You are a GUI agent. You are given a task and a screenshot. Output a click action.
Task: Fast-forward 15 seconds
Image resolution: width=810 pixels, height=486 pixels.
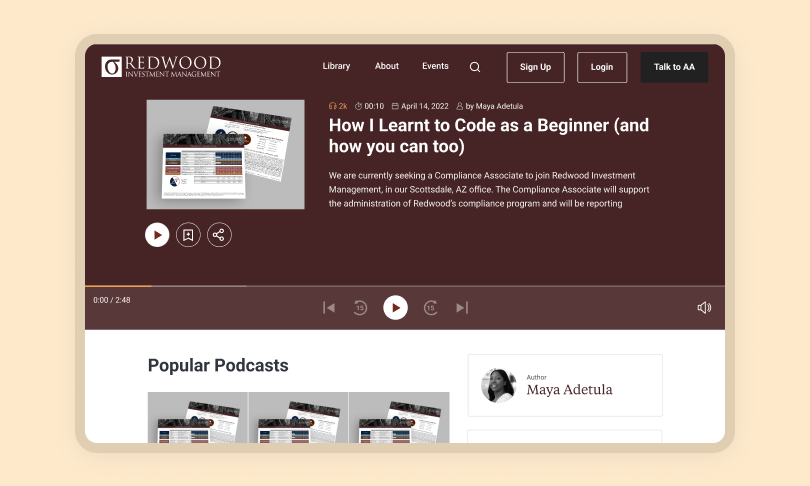click(431, 308)
